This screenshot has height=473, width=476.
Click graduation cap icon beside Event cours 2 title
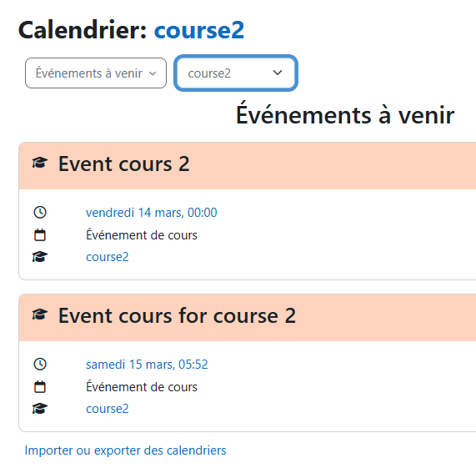(x=40, y=163)
